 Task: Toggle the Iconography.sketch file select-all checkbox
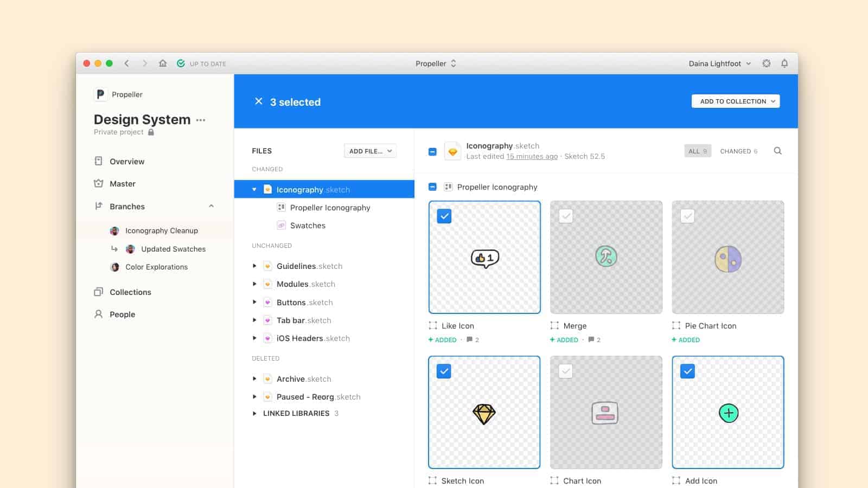(x=432, y=151)
